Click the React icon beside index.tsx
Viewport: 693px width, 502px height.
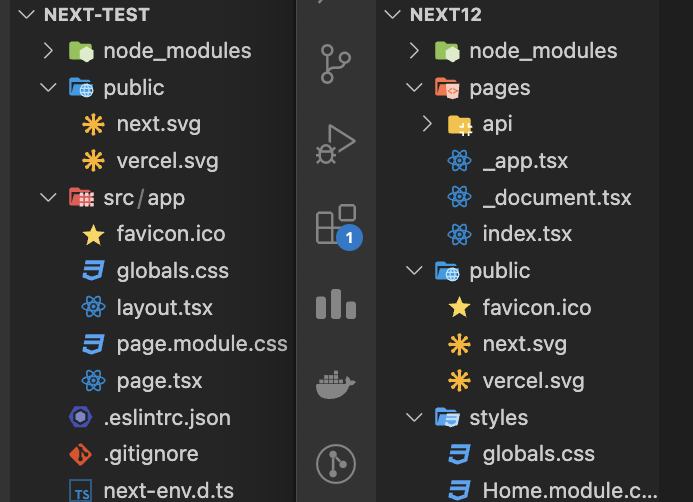[x=460, y=234]
